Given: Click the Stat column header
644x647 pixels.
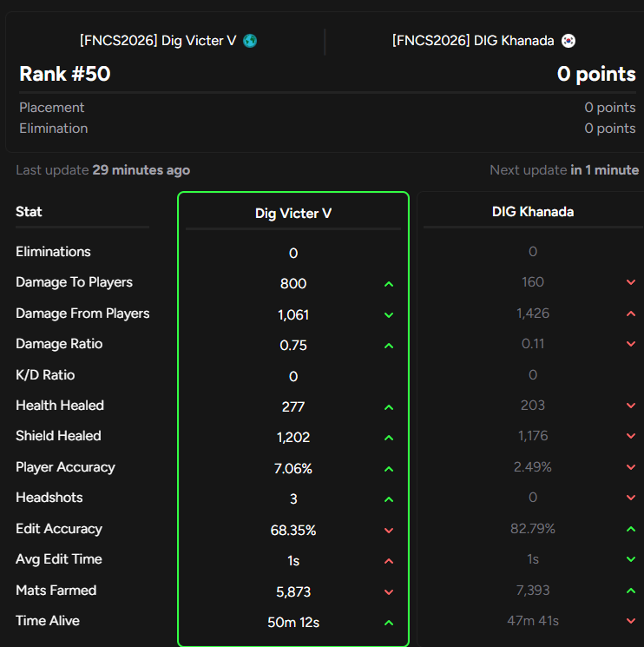Looking at the screenshot, I should tap(29, 212).
